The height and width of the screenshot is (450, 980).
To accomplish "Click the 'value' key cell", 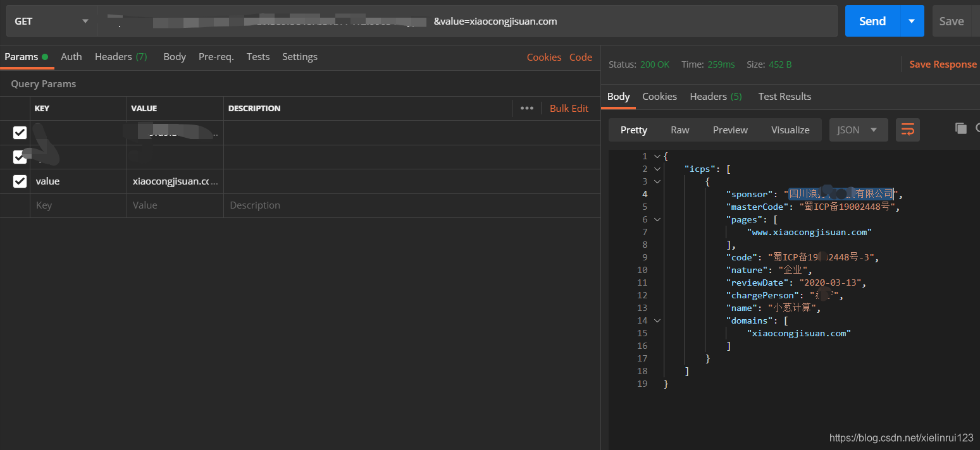I will pos(78,181).
